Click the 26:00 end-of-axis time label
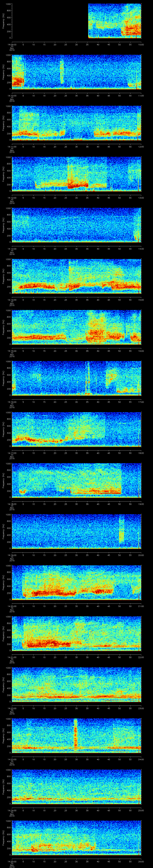The width and height of the screenshot is (153, 868). (141, 861)
